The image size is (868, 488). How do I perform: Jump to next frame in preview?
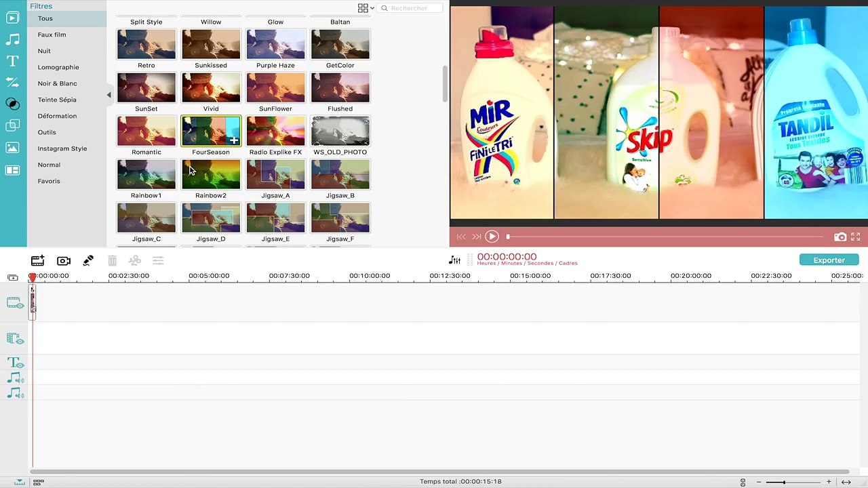(477, 237)
